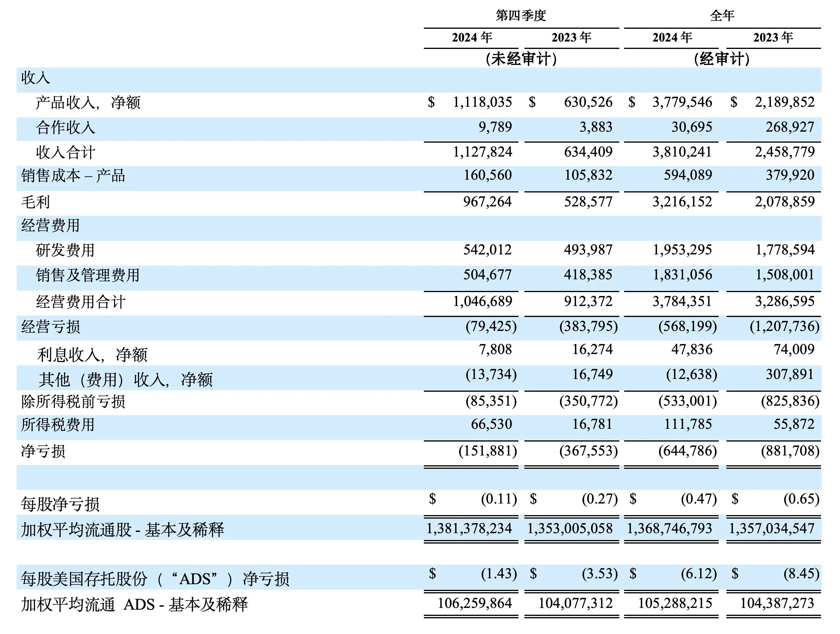Screen dimensions: 840x634
Task: Click the 经营费用 section heading
Action: click(x=50, y=225)
